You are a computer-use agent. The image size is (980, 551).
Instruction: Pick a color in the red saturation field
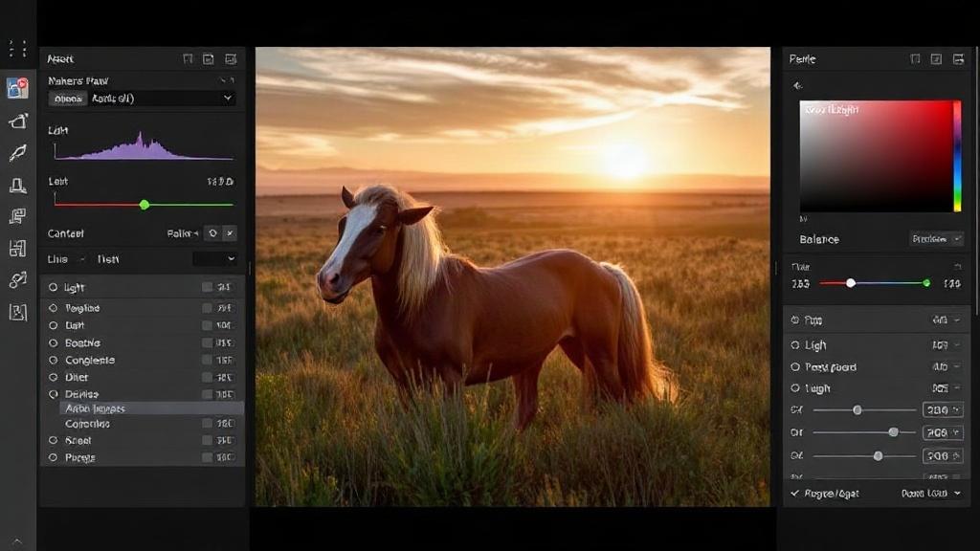[x=876, y=156]
